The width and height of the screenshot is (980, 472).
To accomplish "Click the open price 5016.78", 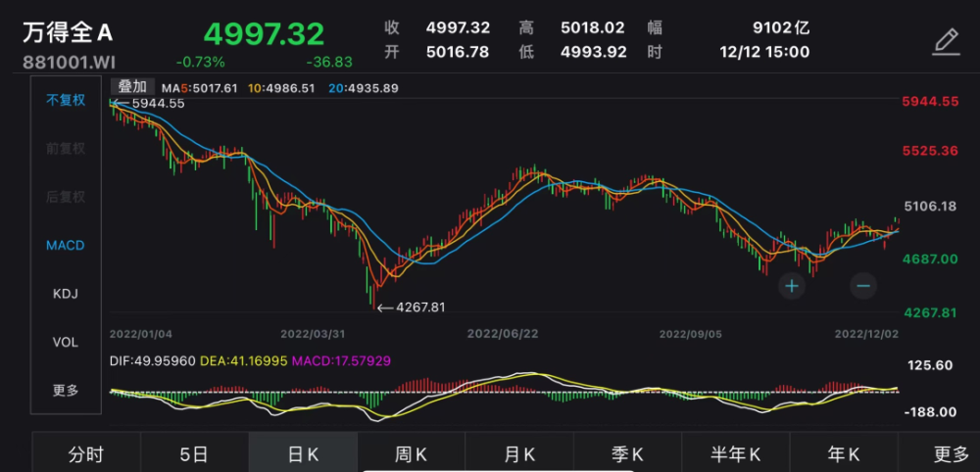I will click(x=458, y=52).
